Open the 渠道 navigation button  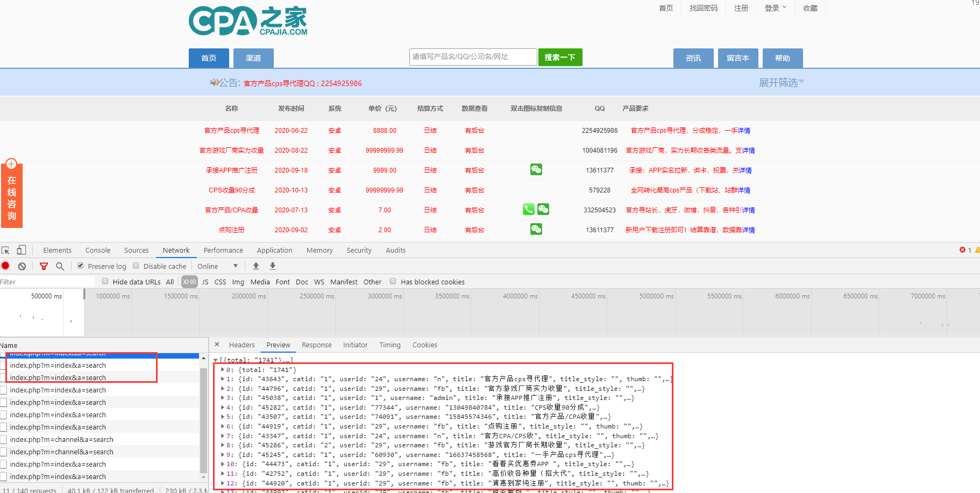(253, 58)
